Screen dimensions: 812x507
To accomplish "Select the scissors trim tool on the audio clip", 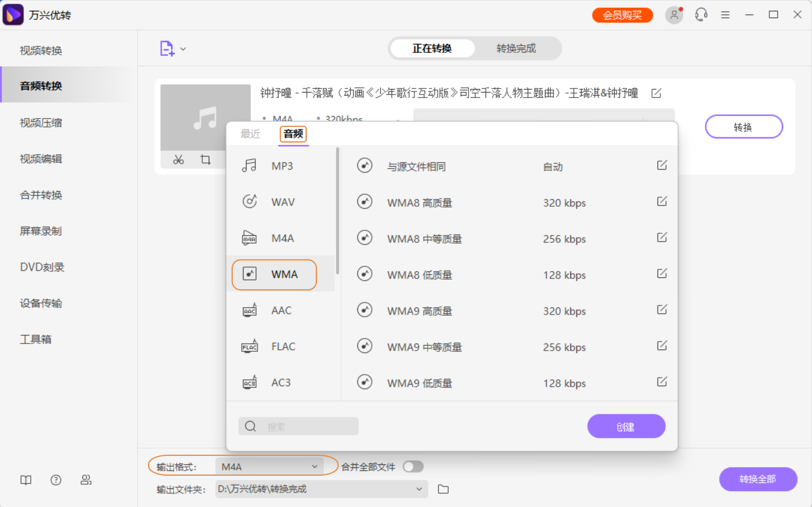I will pyautogui.click(x=177, y=160).
